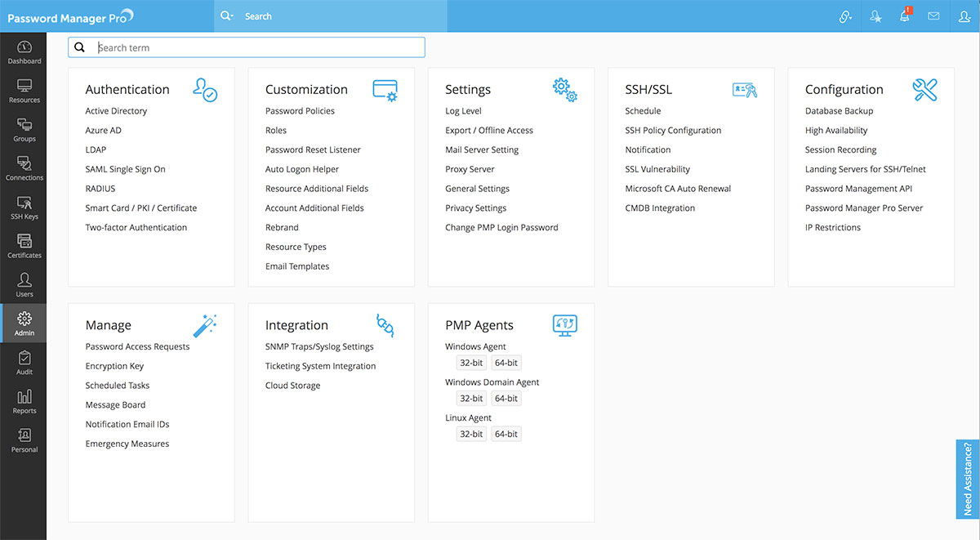
Task: Open Two-factor Authentication link
Action: tap(136, 228)
